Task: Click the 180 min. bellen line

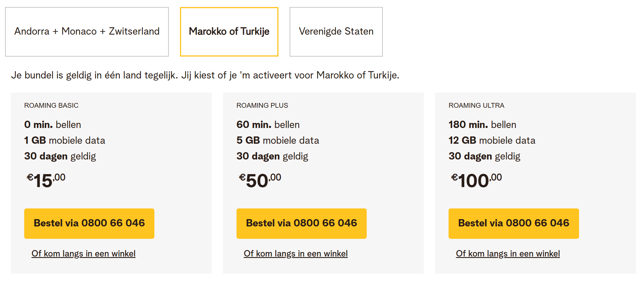Action: [x=482, y=125]
